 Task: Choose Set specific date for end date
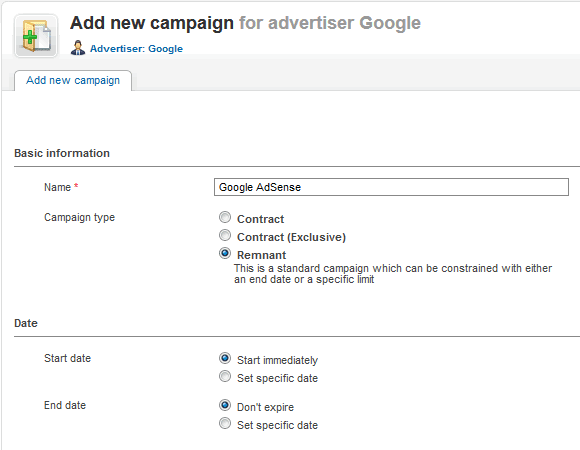pyautogui.click(x=225, y=423)
